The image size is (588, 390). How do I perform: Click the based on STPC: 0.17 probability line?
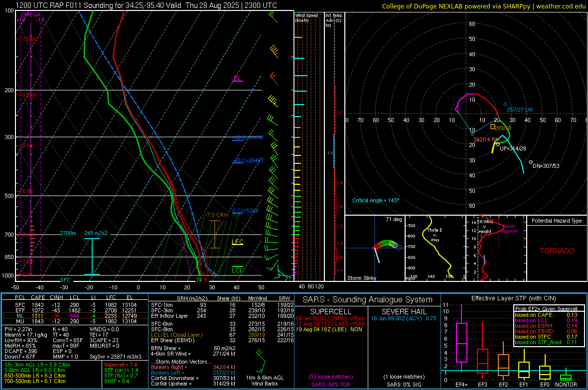(546, 337)
